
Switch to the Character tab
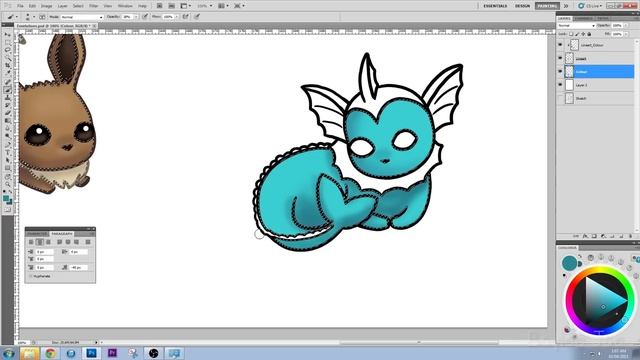pyautogui.click(x=38, y=233)
